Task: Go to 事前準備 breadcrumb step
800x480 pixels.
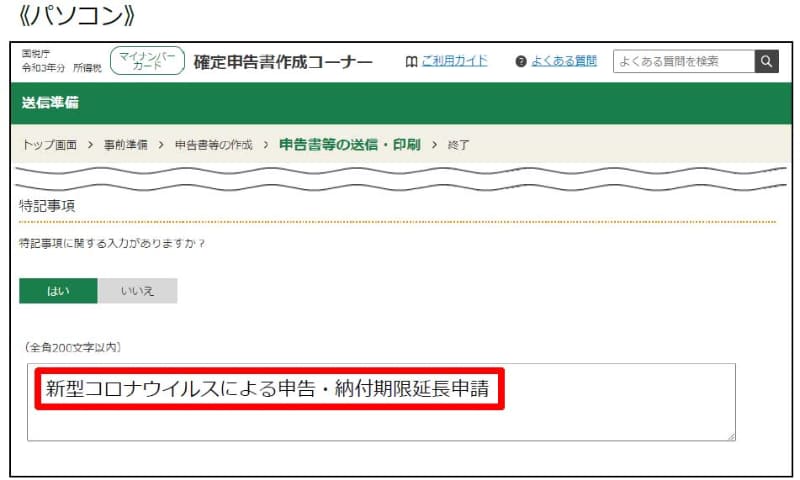Action: 126,145
